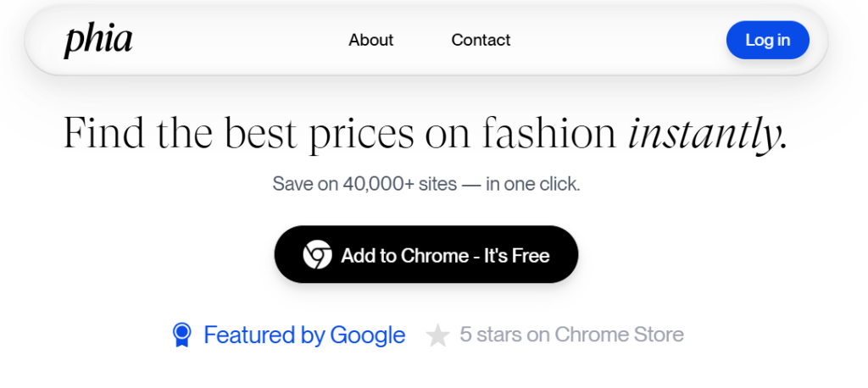Click the word "fashion" in the headline
This screenshot has height=388, width=868.
pos(549,134)
